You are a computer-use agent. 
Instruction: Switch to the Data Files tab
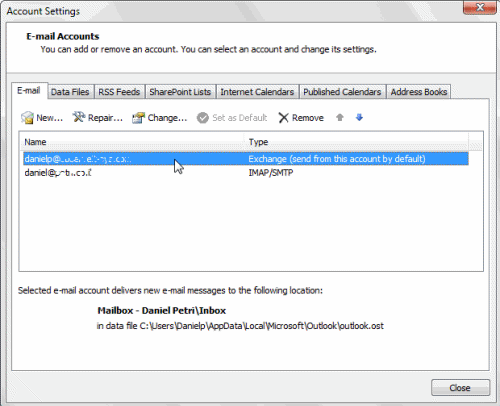point(70,92)
